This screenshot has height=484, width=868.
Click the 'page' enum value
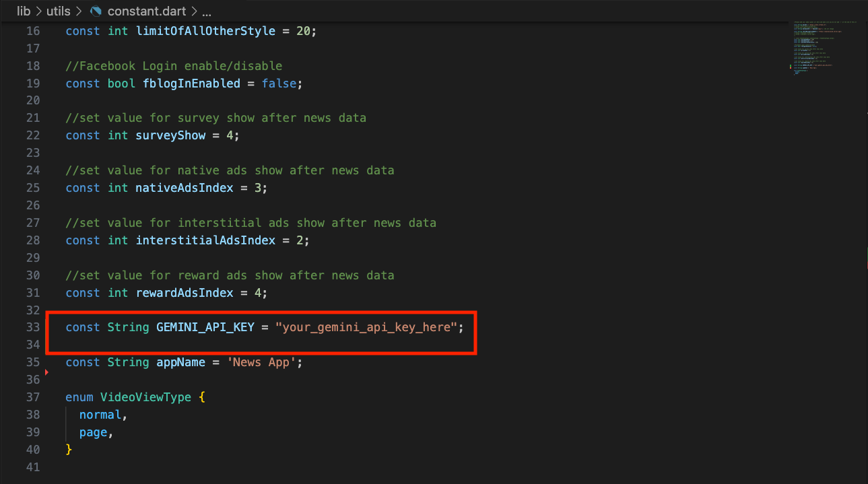coord(94,432)
